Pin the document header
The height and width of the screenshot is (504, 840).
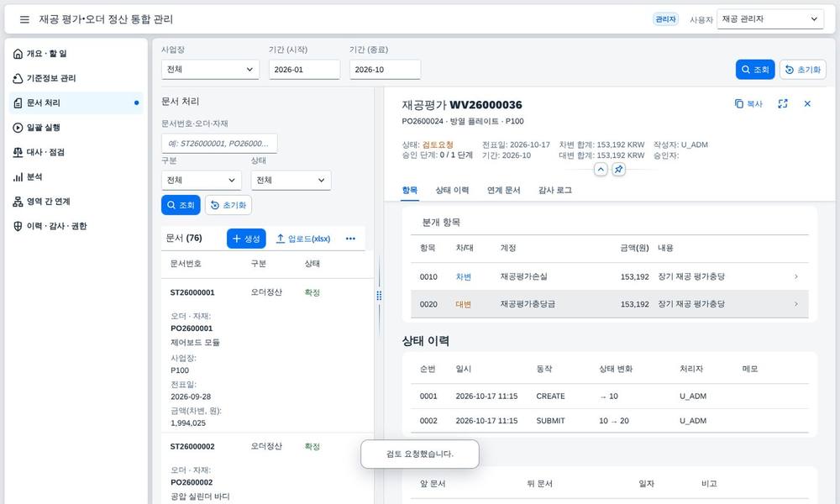pyautogui.click(x=618, y=170)
